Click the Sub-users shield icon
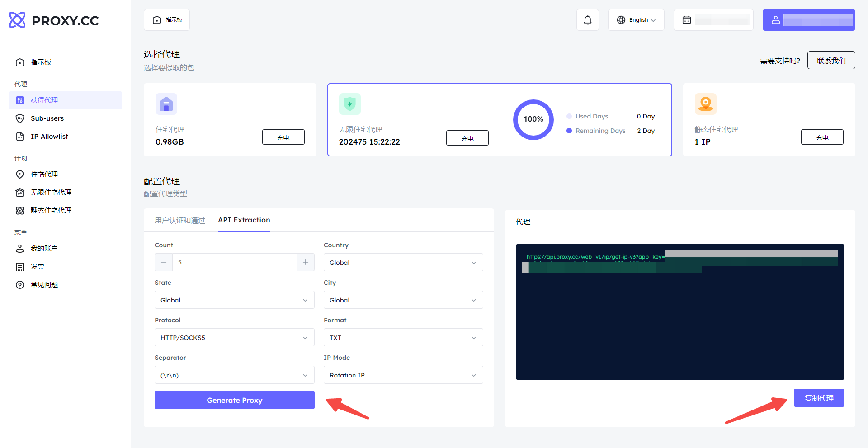868x448 pixels. point(20,118)
